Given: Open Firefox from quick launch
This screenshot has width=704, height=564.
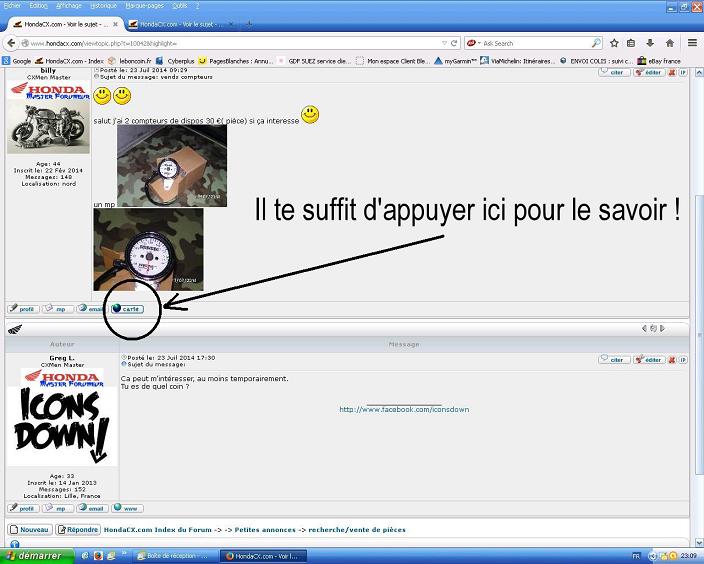Looking at the screenshot, I should 98,556.
